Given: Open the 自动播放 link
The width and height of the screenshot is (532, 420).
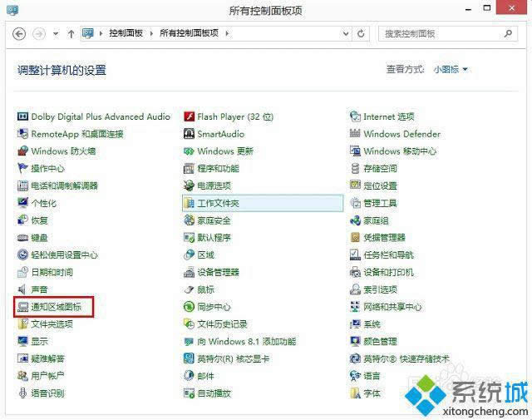Looking at the screenshot, I should [x=214, y=393].
